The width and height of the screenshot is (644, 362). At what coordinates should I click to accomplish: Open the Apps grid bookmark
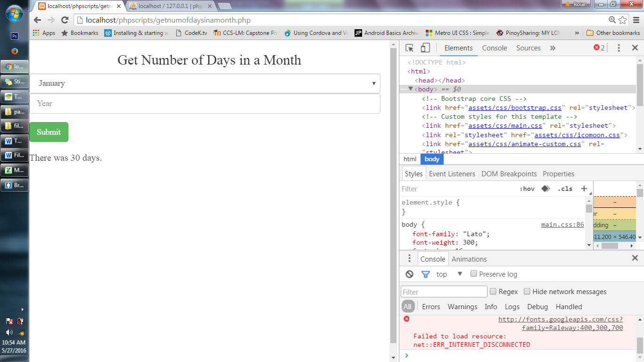click(x=44, y=33)
